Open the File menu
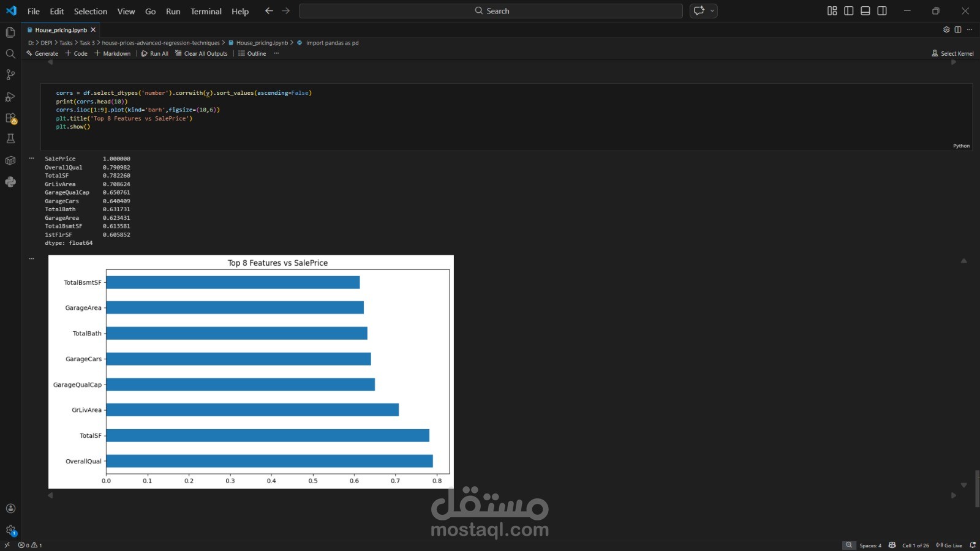This screenshot has width=980, height=551. 34,11
